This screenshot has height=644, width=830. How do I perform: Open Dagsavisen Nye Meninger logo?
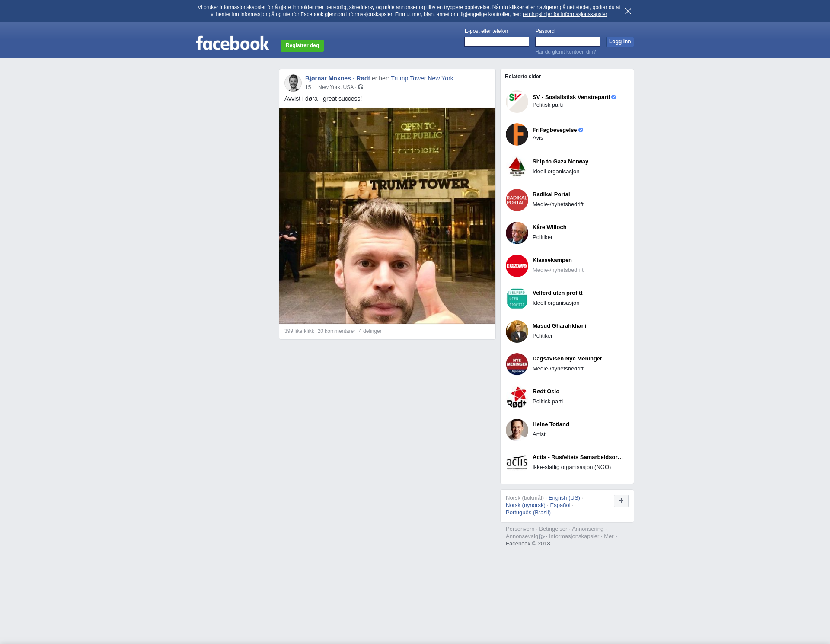[517, 364]
